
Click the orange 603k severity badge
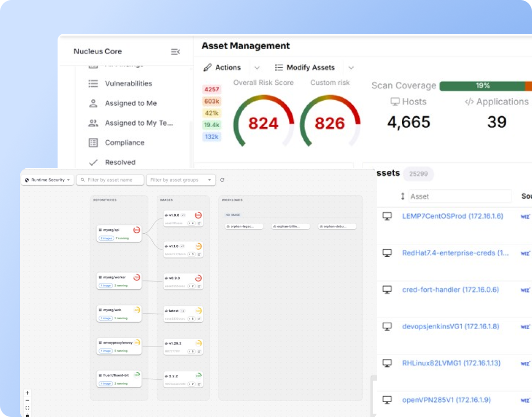[x=212, y=101]
